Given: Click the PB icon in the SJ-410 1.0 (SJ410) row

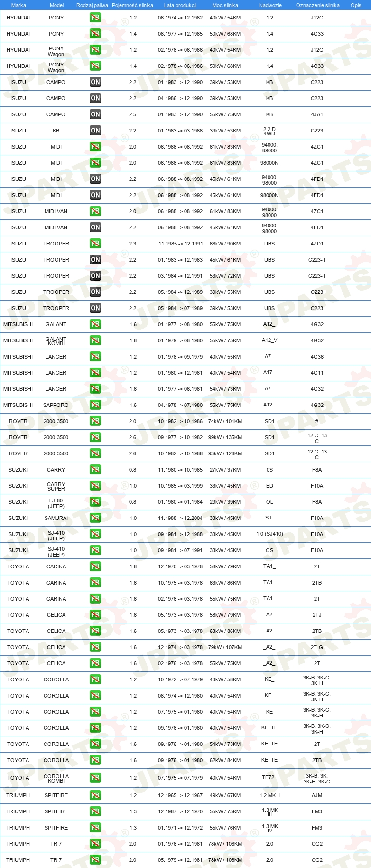Looking at the screenshot, I should [x=95, y=534].
